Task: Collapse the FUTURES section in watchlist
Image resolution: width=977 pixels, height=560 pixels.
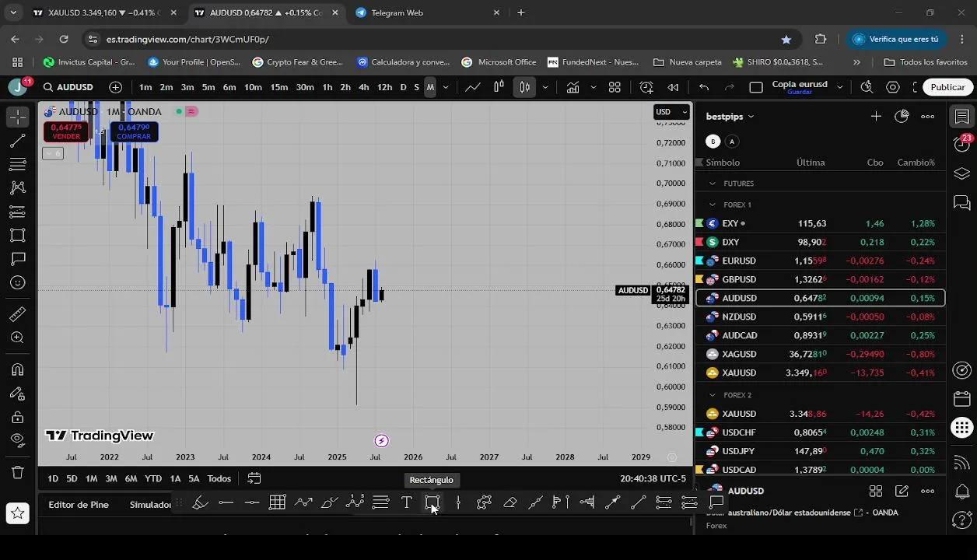Action: click(712, 184)
